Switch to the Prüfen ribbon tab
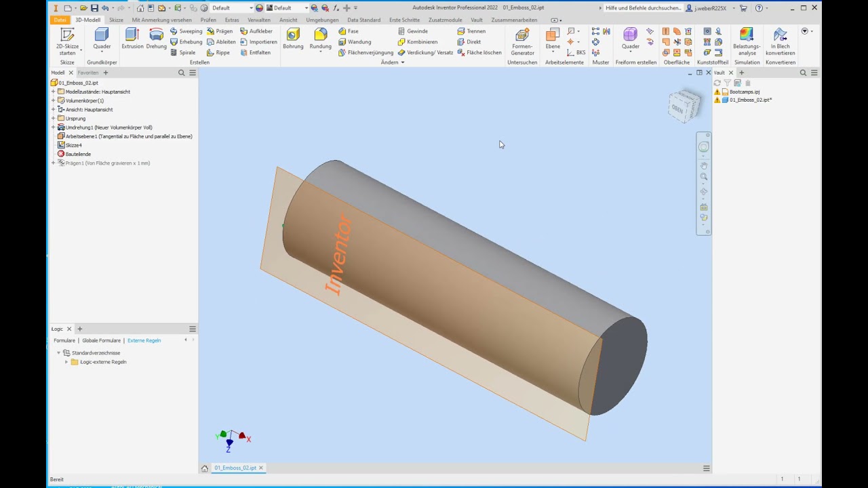 208,20
